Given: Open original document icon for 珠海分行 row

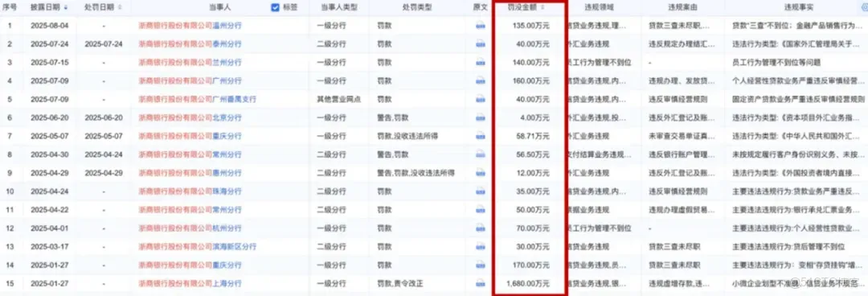Looking at the screenshot, I should pyautogui.click(x=481, y=191).
